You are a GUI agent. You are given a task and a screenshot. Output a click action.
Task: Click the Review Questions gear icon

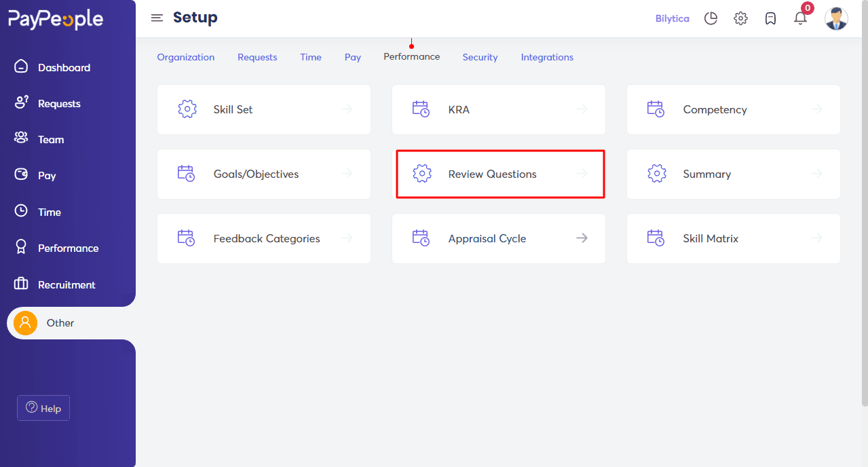[422, 174]
